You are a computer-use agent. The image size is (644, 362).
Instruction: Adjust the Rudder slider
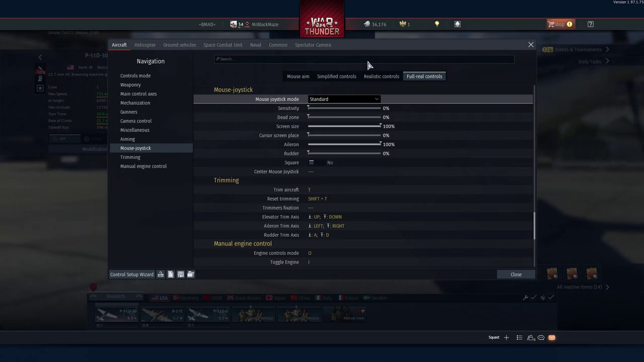(344, 153)
